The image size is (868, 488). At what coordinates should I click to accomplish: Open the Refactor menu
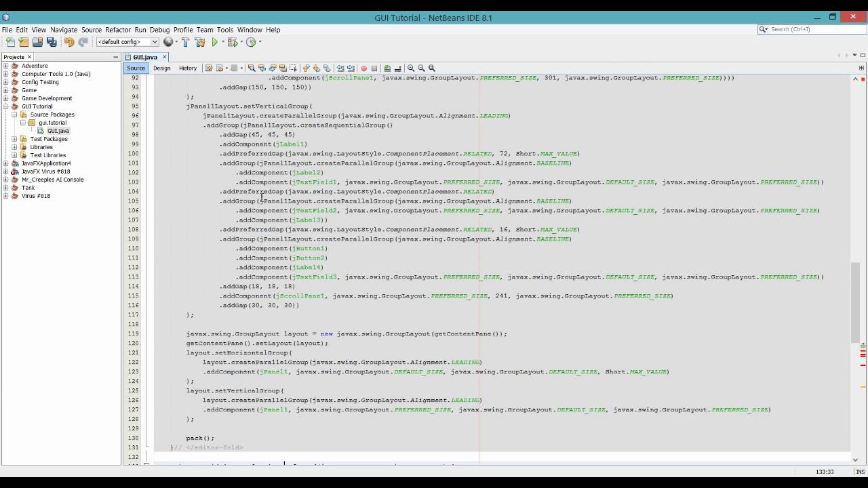point(118,30)
